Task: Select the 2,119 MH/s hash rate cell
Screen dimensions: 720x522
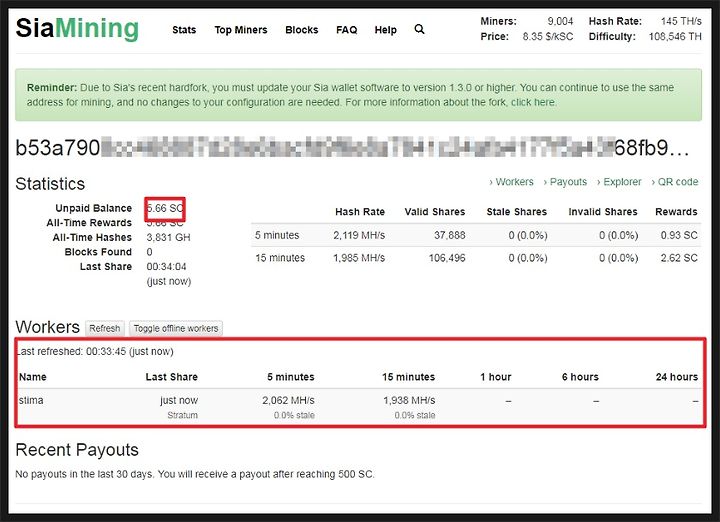Action: (x=359, y=236)
